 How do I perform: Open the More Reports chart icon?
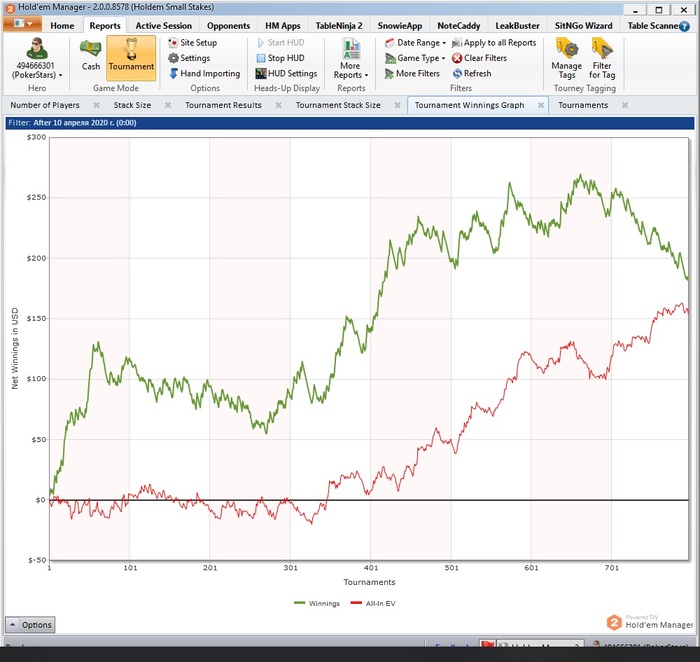(351, 49)
